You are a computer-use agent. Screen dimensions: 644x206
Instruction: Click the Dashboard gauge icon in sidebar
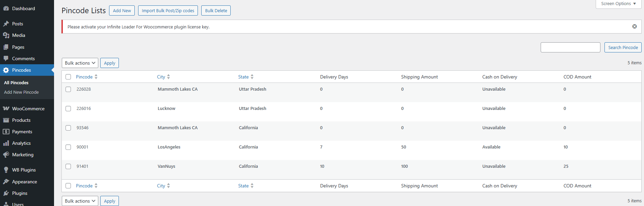coord(6,8)
